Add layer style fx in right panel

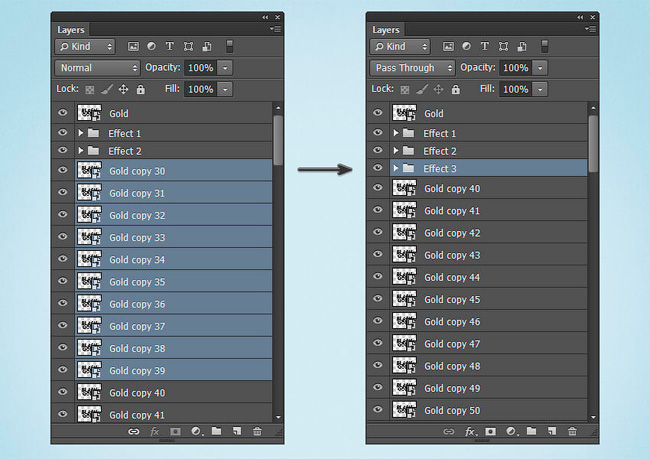[470, 432]
